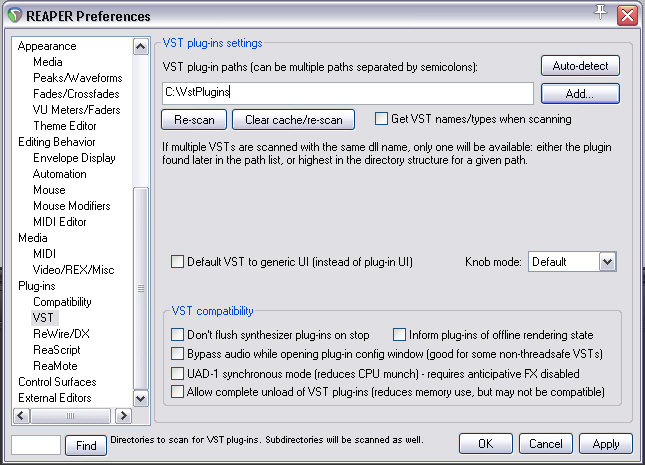The width and height of the screenshot is (645, 465).
Task: Click Auto-detect button
Action: 580,66
